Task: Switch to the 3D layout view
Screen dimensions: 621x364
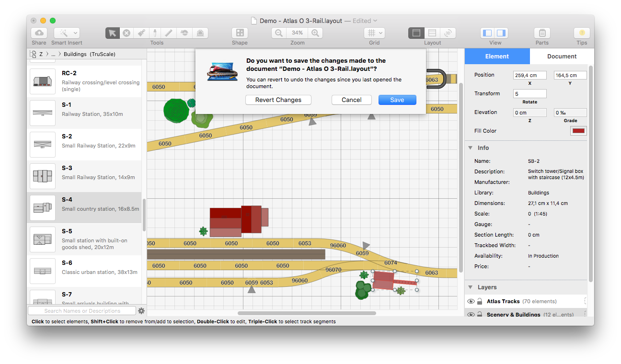Action: coord(448,33)
